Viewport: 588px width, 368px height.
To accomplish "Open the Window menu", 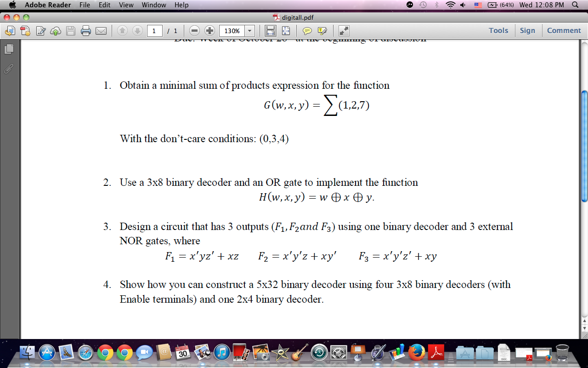I will (x=153, y=5).
